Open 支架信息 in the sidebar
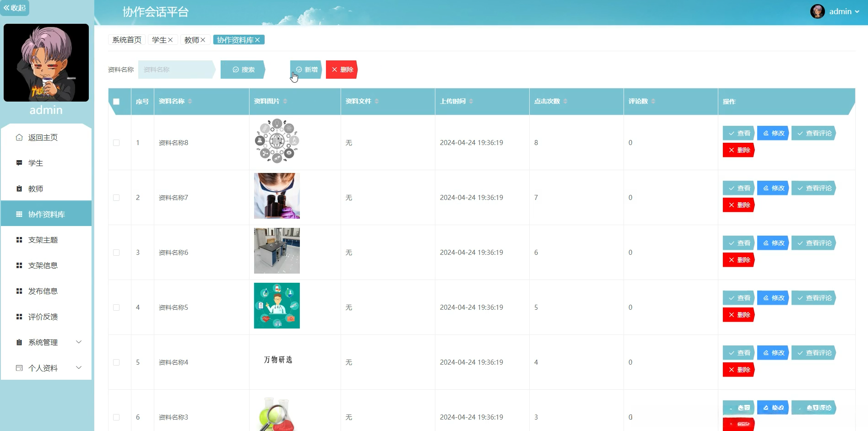This screenshot has width=868, height=431. pyautogui.click(x=46, y=265)
